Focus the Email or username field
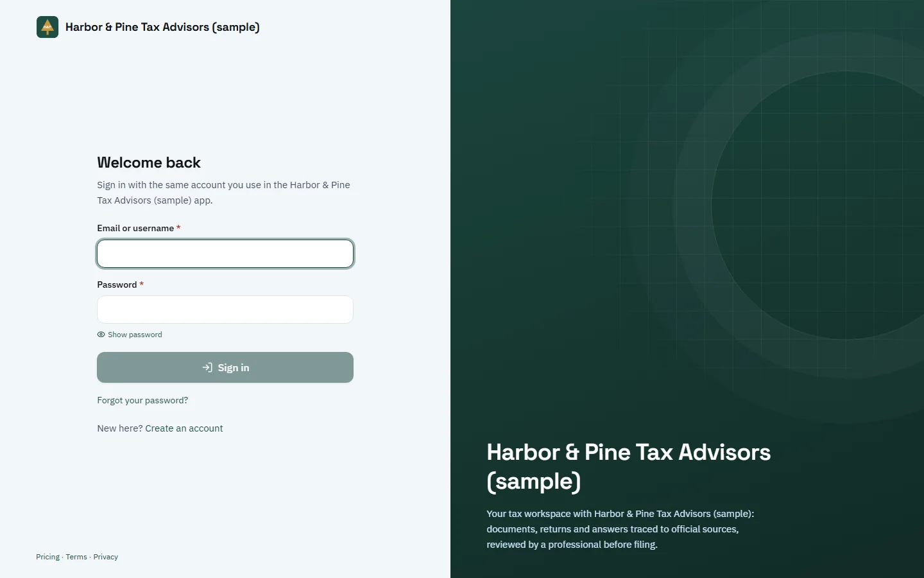Screen dimensions: 924x578 pos(225,254)
